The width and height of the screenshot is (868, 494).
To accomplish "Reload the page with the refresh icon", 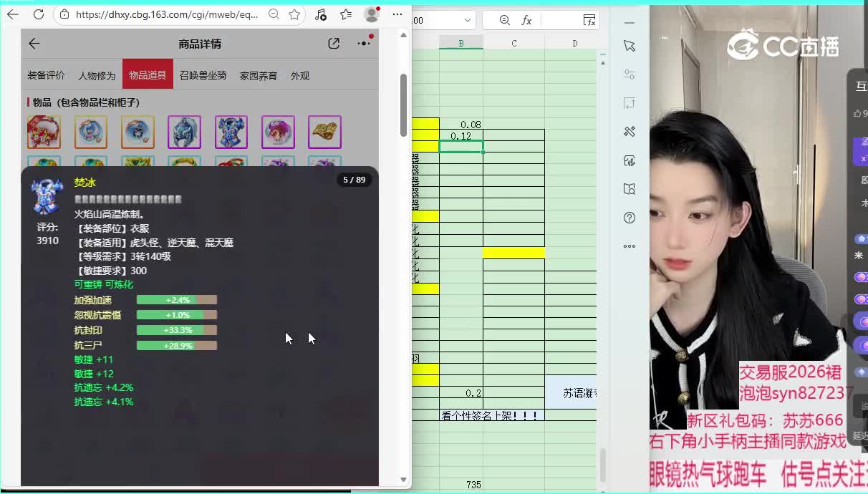I will 39,14.
